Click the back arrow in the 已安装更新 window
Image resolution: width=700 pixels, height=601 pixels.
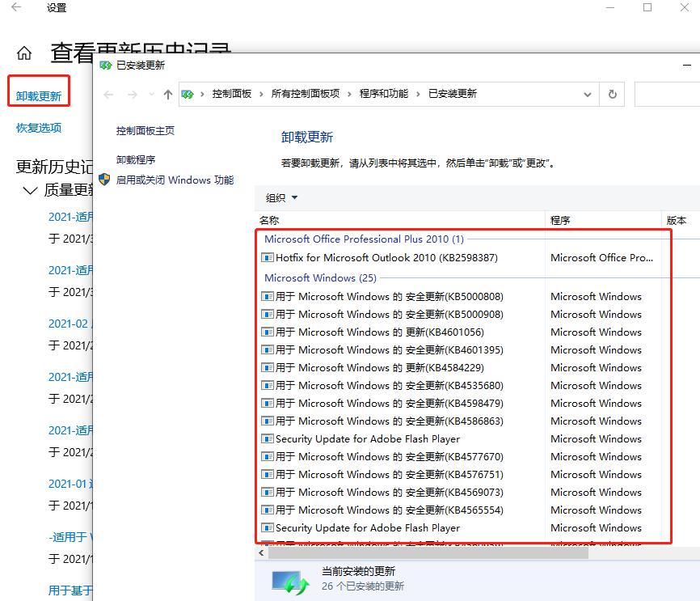[x=109, y=94]
